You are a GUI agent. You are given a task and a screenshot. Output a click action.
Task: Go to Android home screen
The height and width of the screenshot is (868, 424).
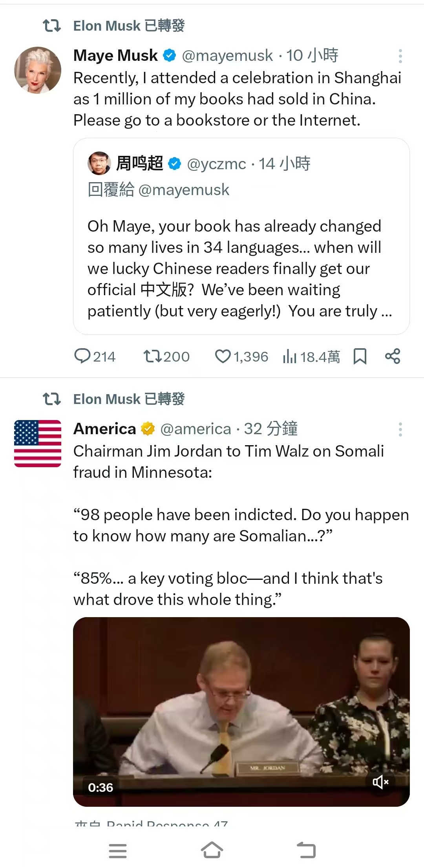212,850
